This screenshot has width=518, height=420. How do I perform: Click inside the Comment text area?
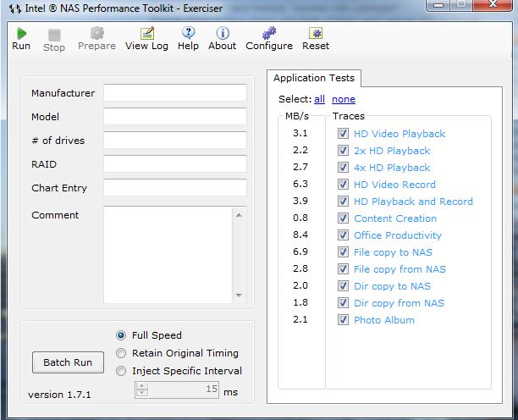tap(168, 255)
